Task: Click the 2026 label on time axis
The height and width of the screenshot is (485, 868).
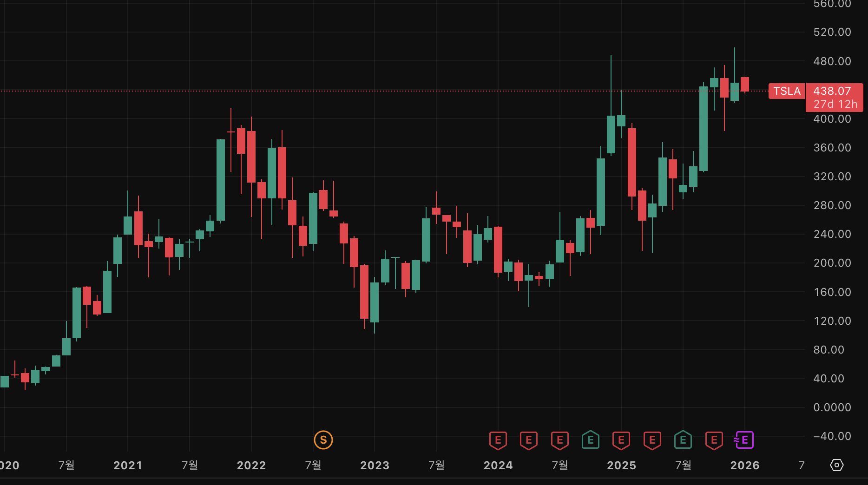Action: (x=744, y=465)
